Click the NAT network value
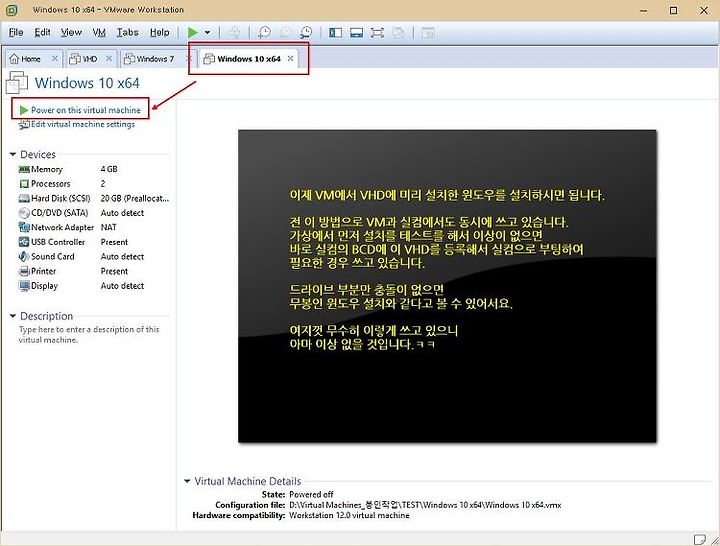 pyautogui.click(x=108, y=227)
